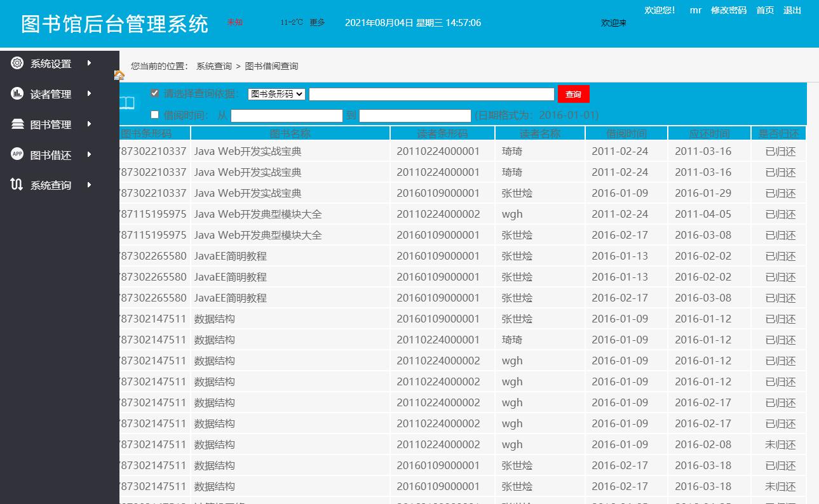Image resolution: width=819 pixels, height=504 pixels.
Task: Click the small clip icon below the breadcrumb
Action: pos(119,75)
